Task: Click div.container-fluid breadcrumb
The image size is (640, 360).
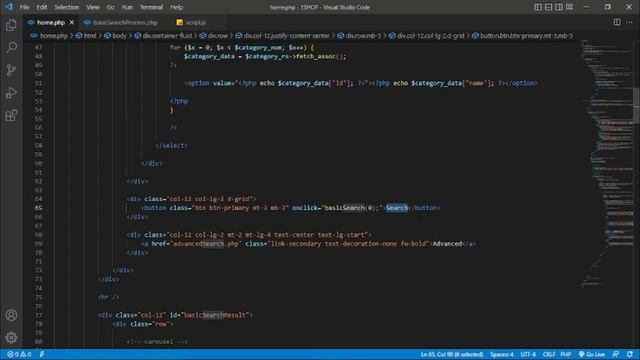Action: pyautogui.click(x=167, y=36)
